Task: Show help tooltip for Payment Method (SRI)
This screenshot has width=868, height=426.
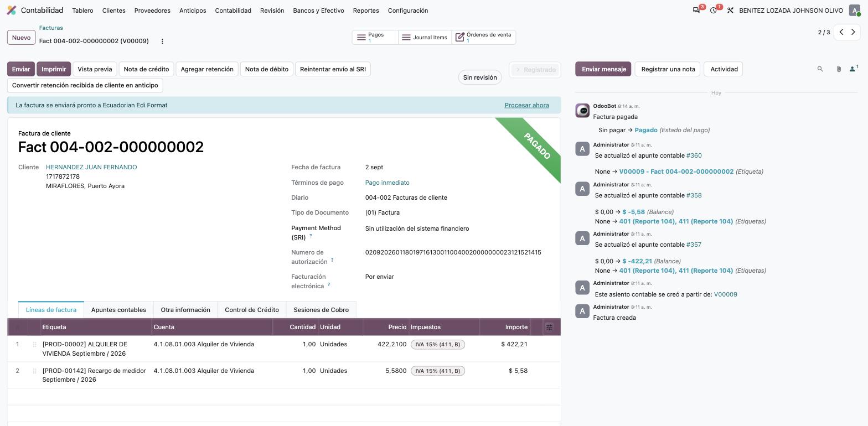Action: [311, 236]
